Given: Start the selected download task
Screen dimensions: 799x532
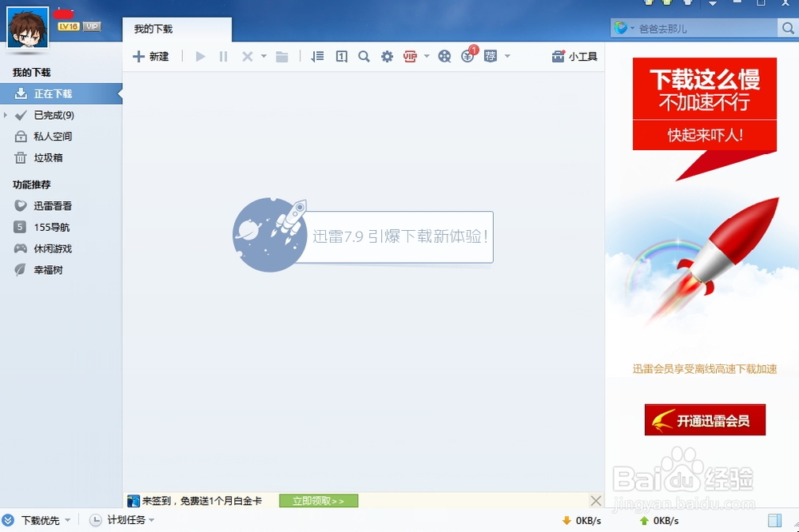Looking at the screenshot, I should 200,56.
